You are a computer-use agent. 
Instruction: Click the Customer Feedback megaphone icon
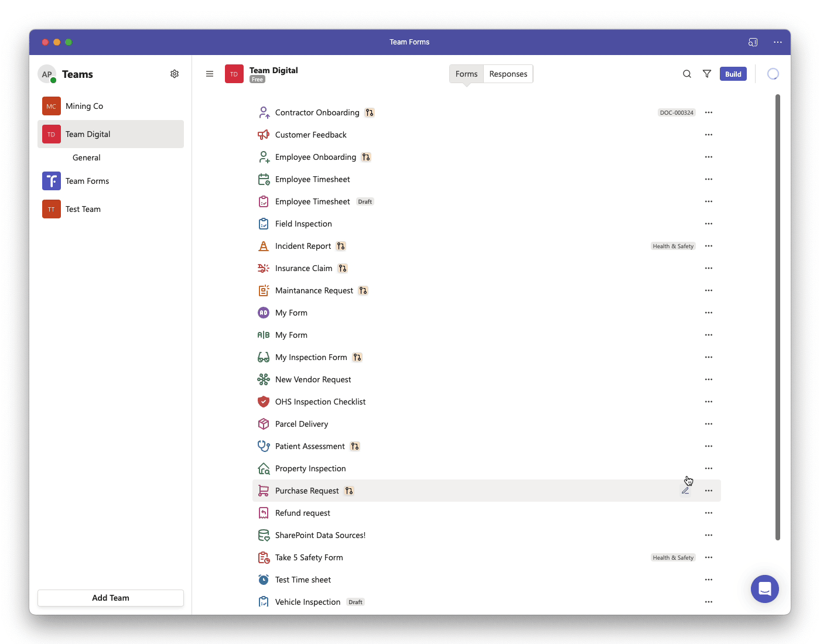[264, 135]
